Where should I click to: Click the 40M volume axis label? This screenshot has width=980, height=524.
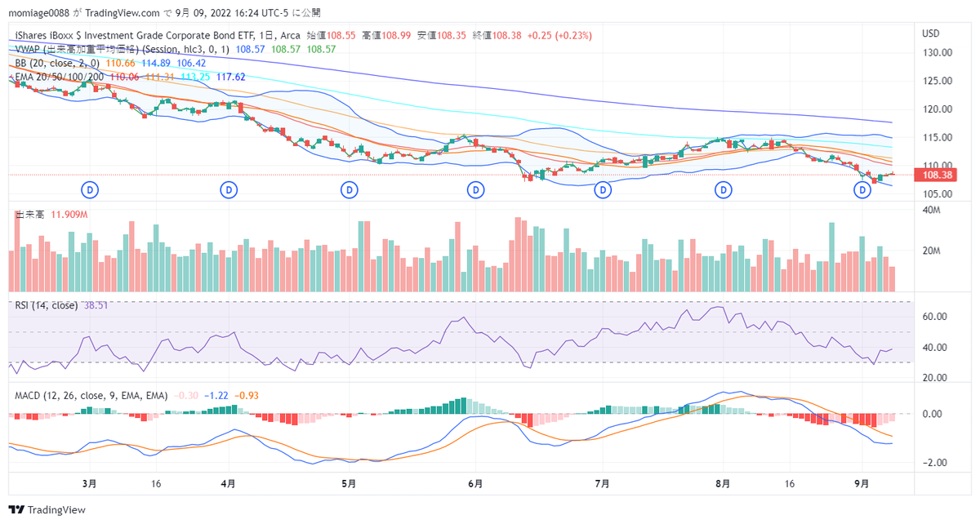click(931, 210)
